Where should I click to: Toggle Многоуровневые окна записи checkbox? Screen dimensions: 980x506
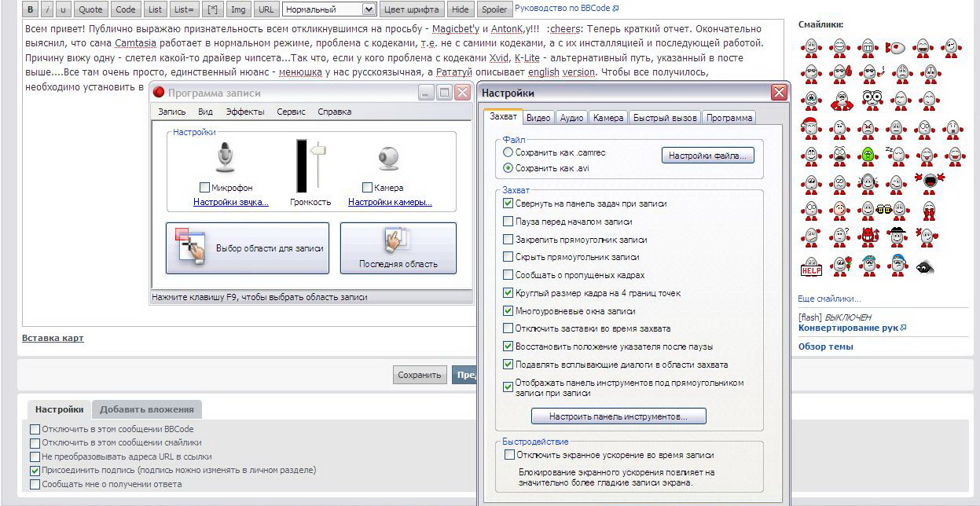(508, 311)
